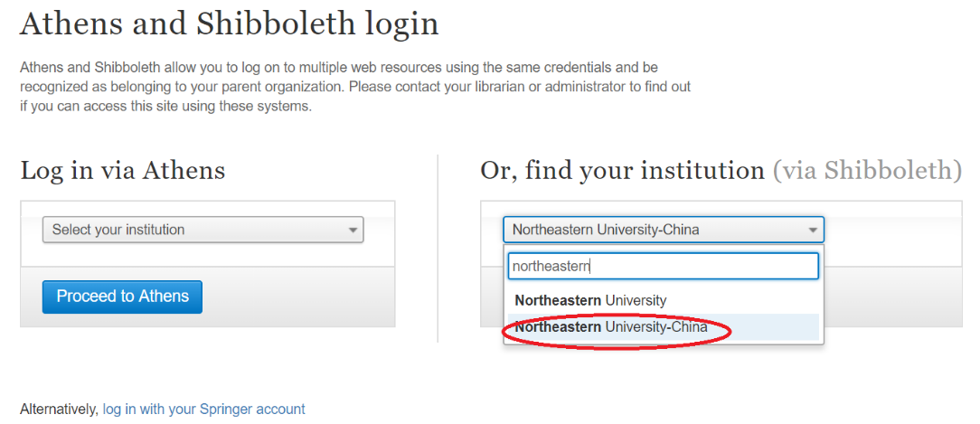Screen dimensions: 980x424
Task: Open the "log in with your Springer account" link
Action: [x=203, y=410]
